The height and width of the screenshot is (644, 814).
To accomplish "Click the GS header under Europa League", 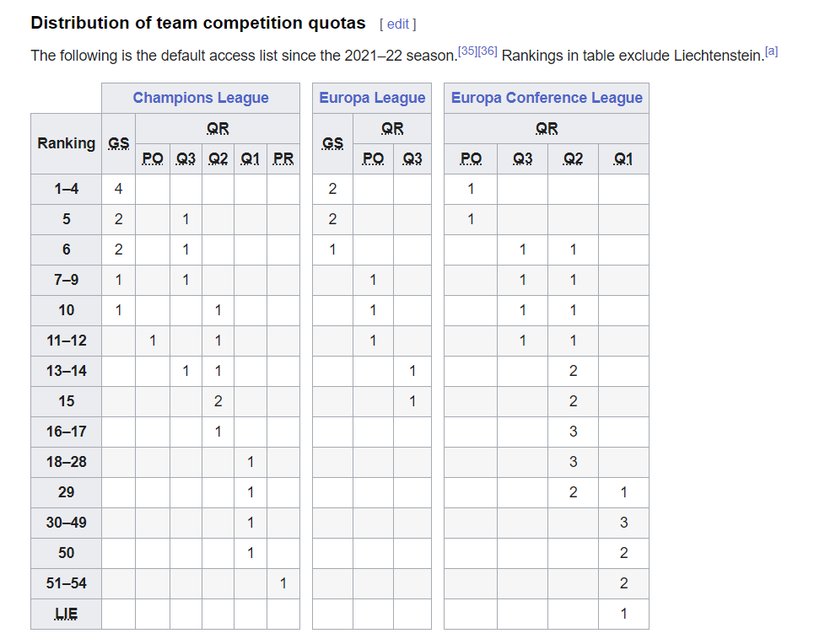I will pos(332,143).
